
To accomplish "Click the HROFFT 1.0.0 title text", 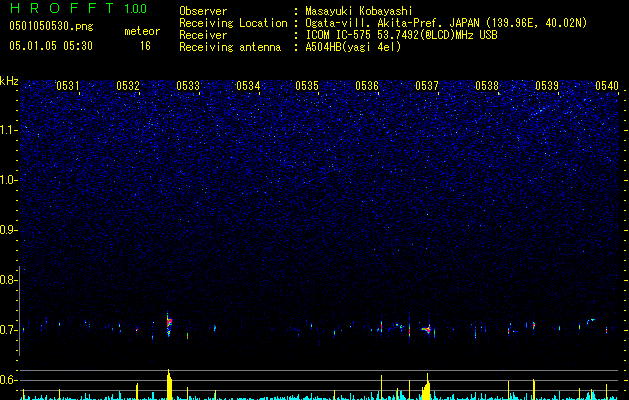I will (x=78, y=8).
